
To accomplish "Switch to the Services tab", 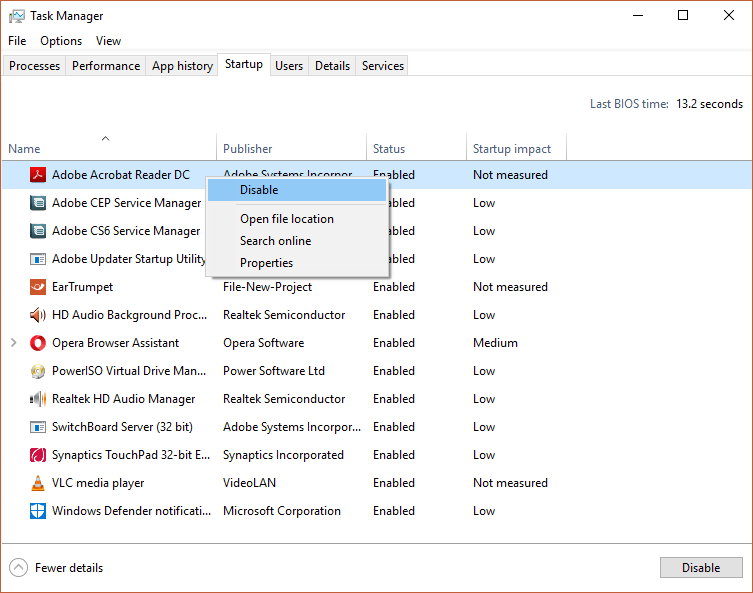I will [x=383, y=66].
